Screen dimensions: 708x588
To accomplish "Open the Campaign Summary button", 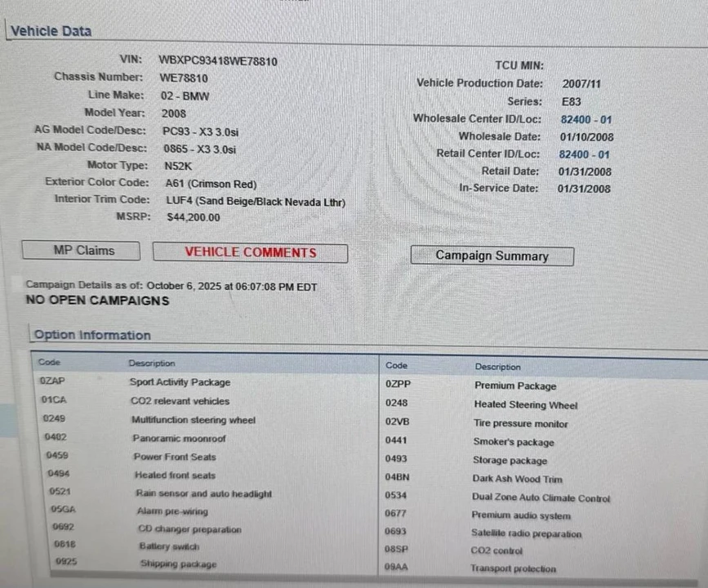I will click(492, 256).
